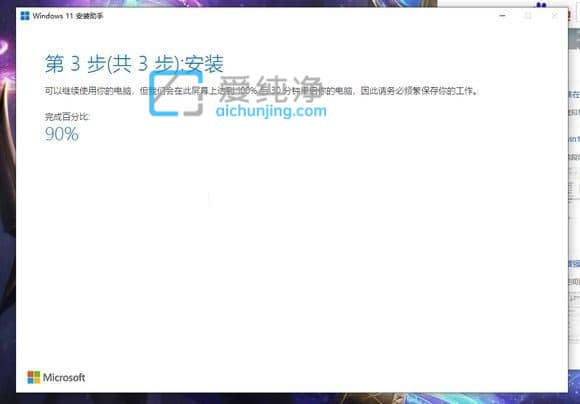This screenshot has height=404, width=580.
Task: Click the blue link text in the right background window
Action: (574, 139)
